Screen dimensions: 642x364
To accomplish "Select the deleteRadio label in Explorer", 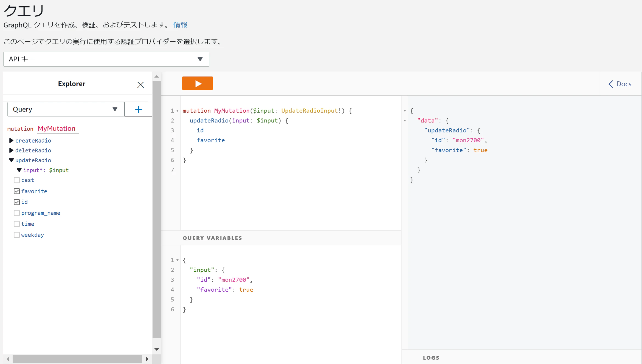I will [33, 150].
